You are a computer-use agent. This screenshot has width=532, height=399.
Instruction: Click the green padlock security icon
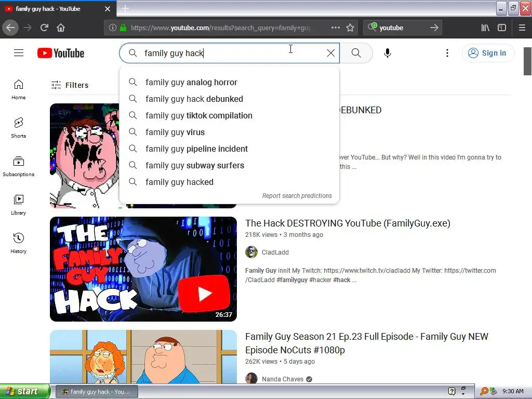(x=123, y=28)
